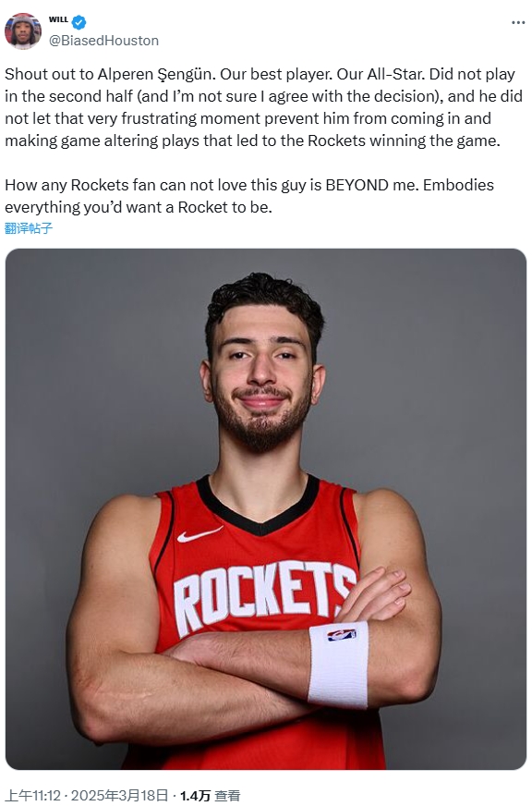Click the WILL display name
This screenshot has height=806, width=532.
tap(58, 19)
